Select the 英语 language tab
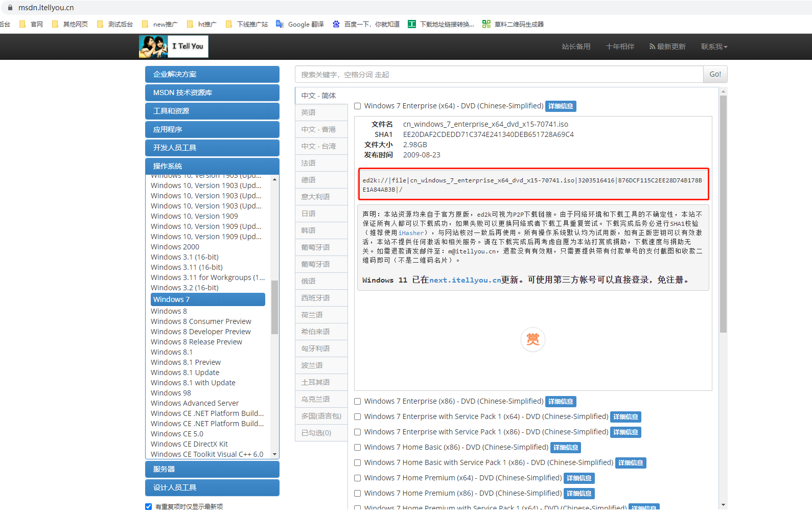The image size is (812, 512). 321,112
